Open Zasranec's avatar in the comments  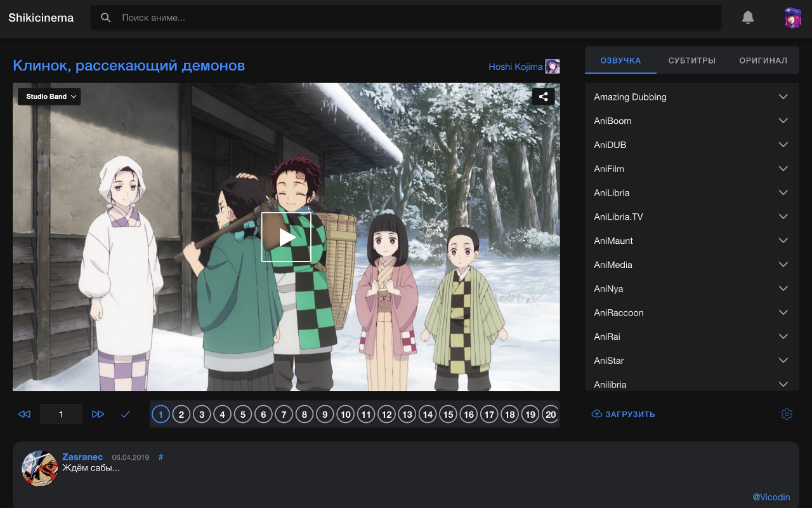[x=39, y=469]
